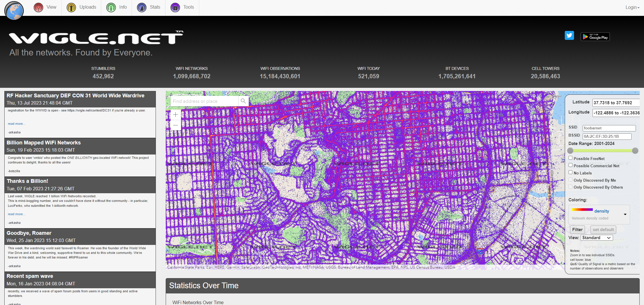
Task: Click the Date Range: 2001-2024 label
Action: click(x=591, y=144)
